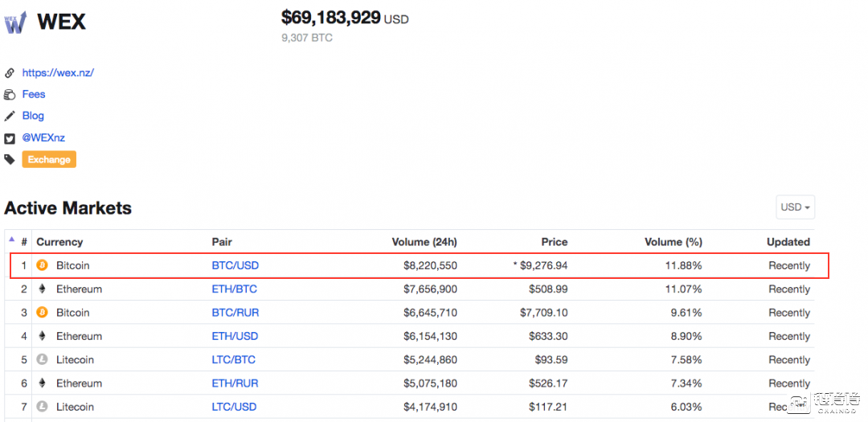Viewport: 868px width, 422px height.
Task: Click the $526.17 price value
Action: point(548,383)
